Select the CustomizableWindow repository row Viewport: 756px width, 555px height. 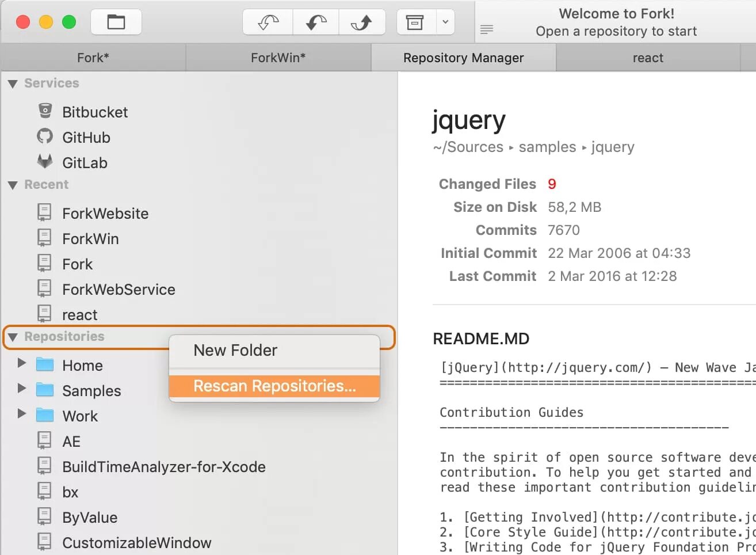pos(199,543)
